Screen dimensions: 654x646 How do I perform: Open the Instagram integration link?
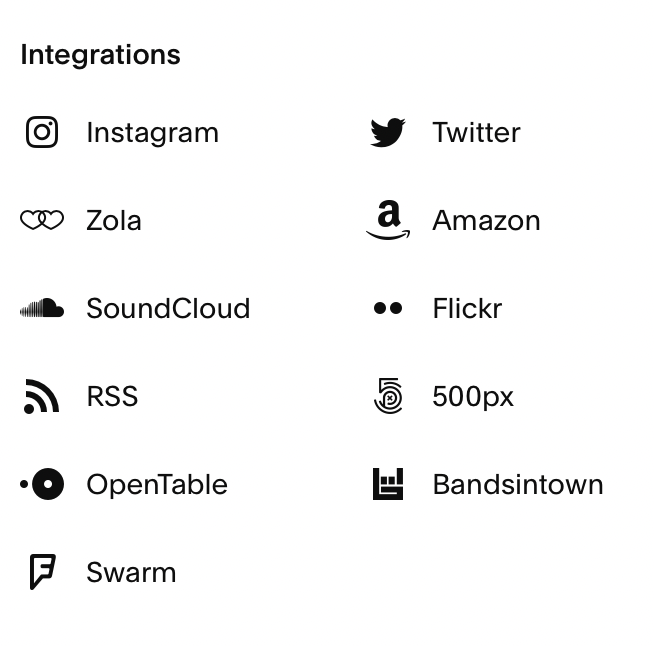[x=152, y=132]
